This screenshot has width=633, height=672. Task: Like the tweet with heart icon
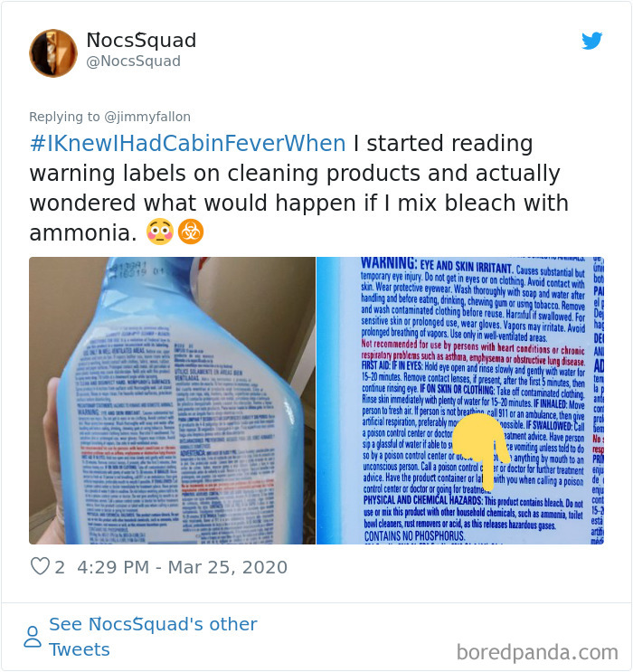click(x=40, y=566)
